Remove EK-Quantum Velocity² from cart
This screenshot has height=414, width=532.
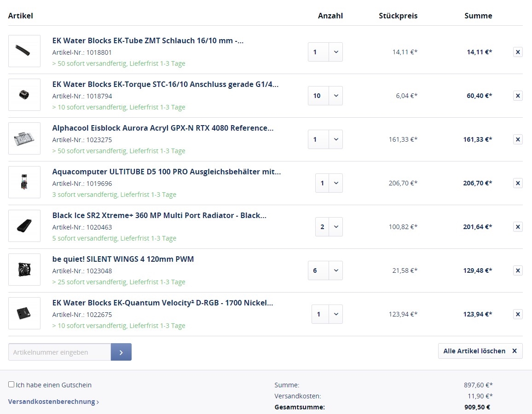coord(518,314)
